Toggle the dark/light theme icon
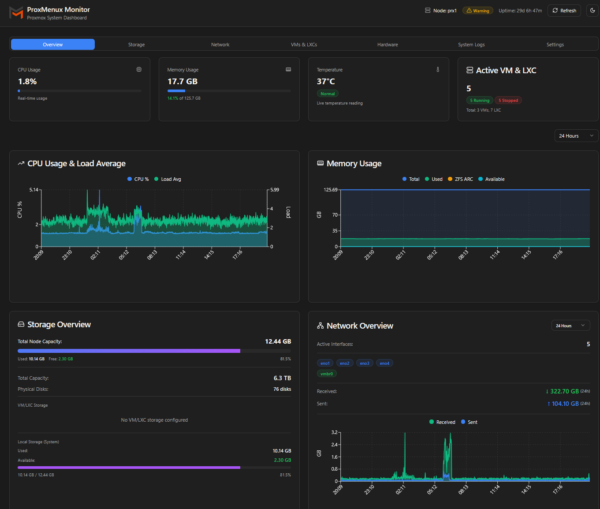600x509 pixels. point(590,11)
